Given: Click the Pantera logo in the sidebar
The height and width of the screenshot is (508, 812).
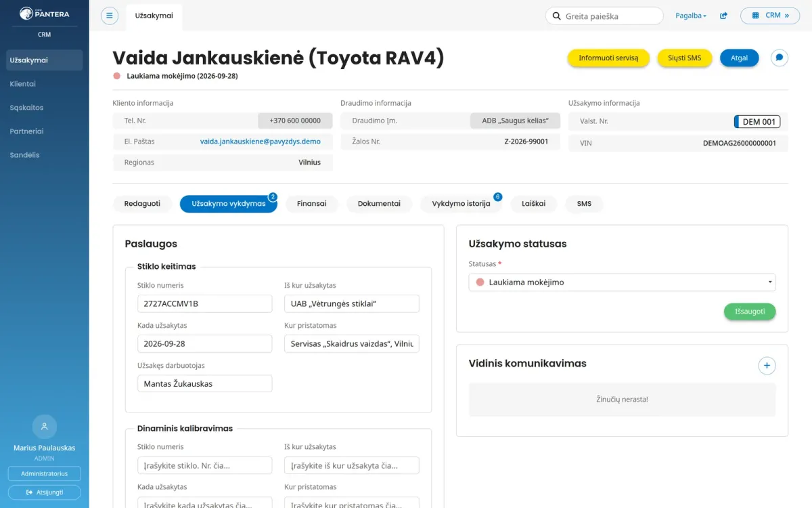Looking at the screenshot, I should coord(44,13).
